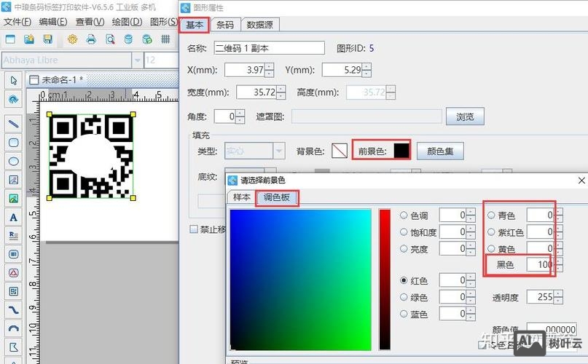588x364 pixels.
Task: Click the X(mm) spinner arrows
Action: coord(270,70)
